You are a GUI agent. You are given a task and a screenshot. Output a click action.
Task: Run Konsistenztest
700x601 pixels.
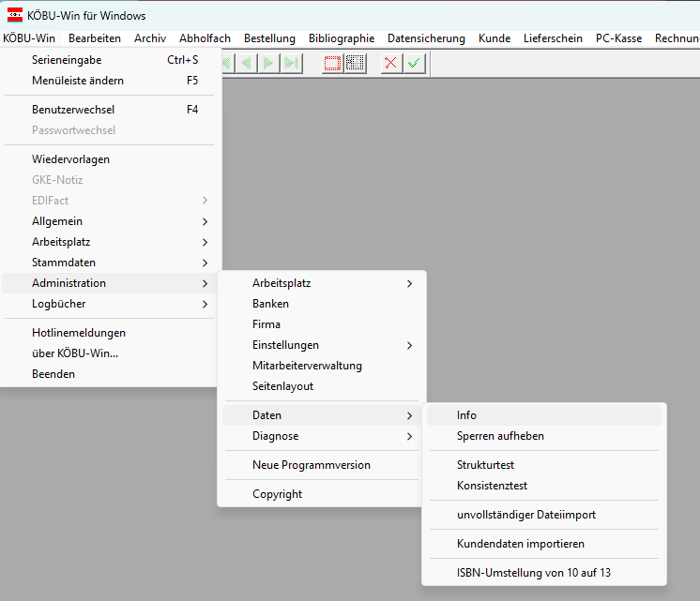pyautogui.click(x=544, y=486)
